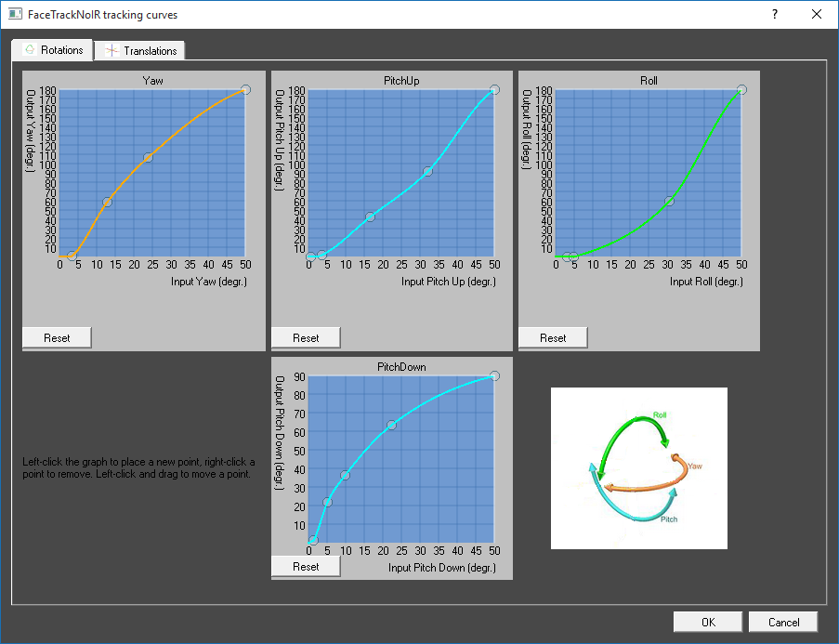This screenshot has width=839, height=644.
Task: Click the FaceTrackNoIR title bar app icon
Action: 15,14
